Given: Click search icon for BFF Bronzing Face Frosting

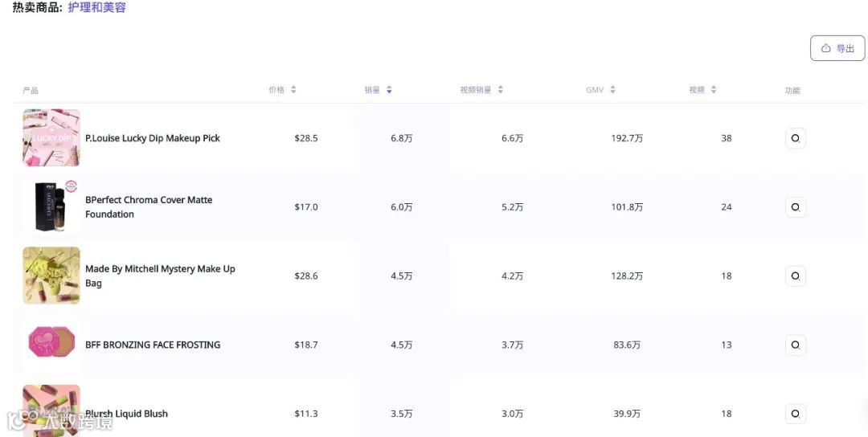Looking at the screenshot, I should pos(795,345).
